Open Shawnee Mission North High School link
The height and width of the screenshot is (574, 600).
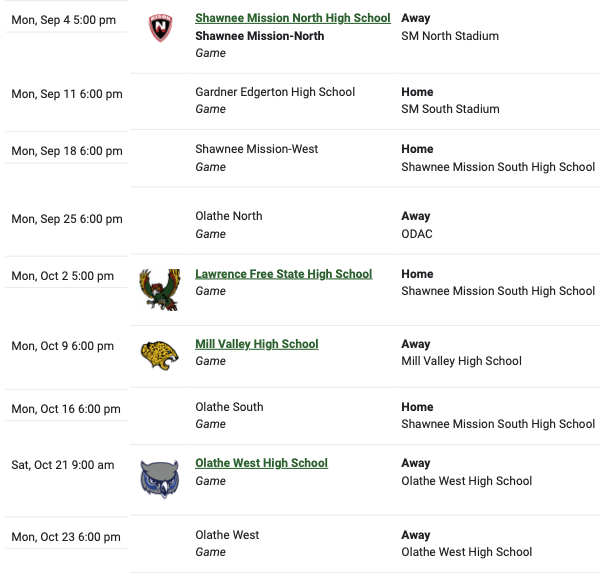293,18
